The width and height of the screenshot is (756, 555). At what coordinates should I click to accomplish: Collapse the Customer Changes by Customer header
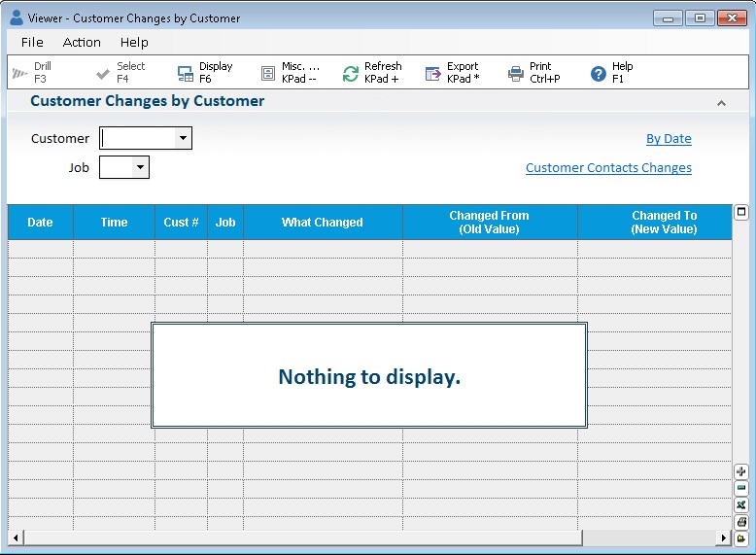pos(721,102)
